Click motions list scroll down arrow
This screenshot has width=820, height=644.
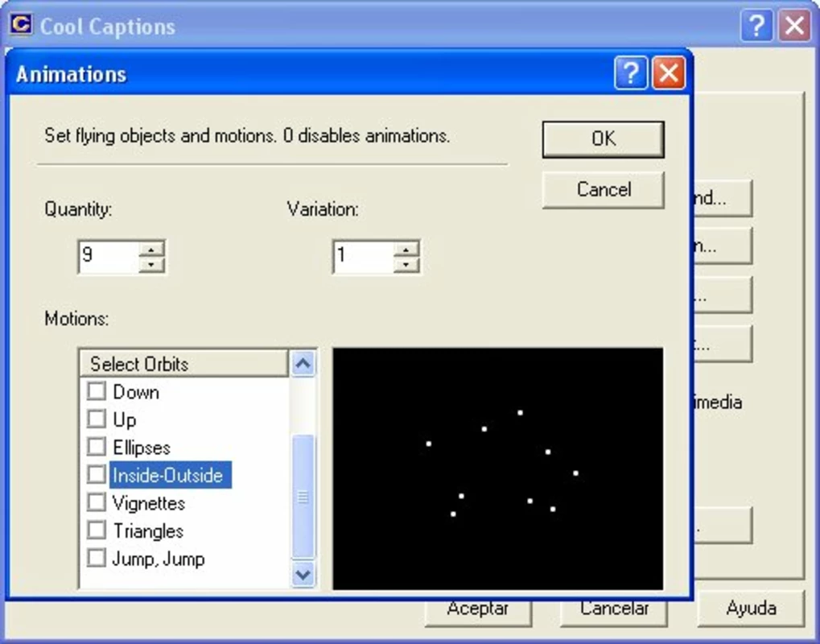(x=303, y=574)
